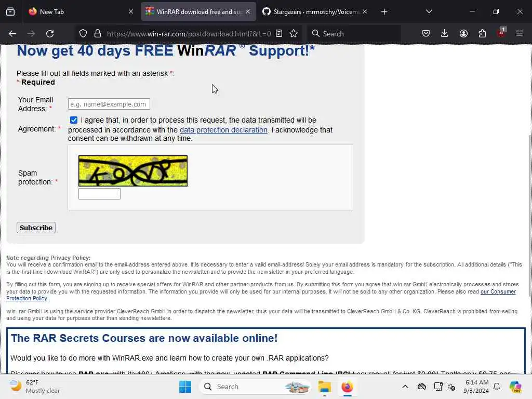The image size is (532, 399).
Task: Close the New Tab tab
Action: 131,11
